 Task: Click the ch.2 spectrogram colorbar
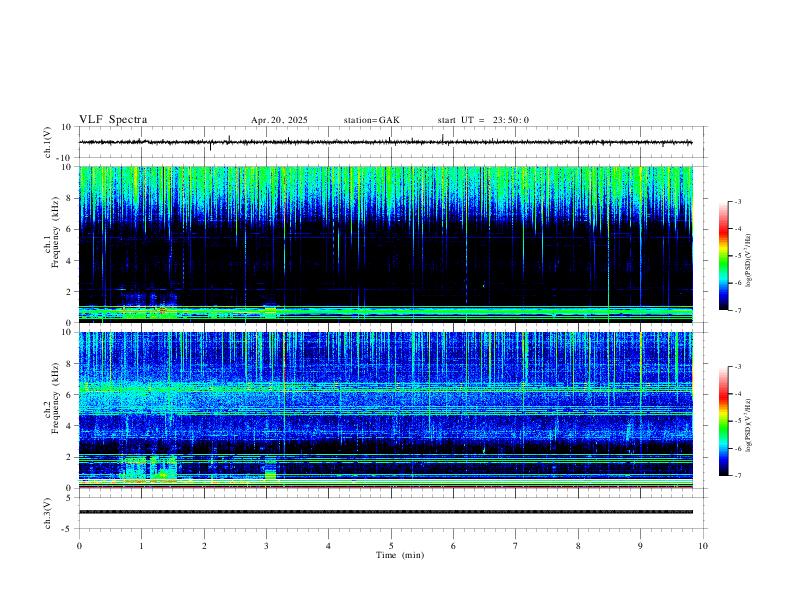coord(723,421)
